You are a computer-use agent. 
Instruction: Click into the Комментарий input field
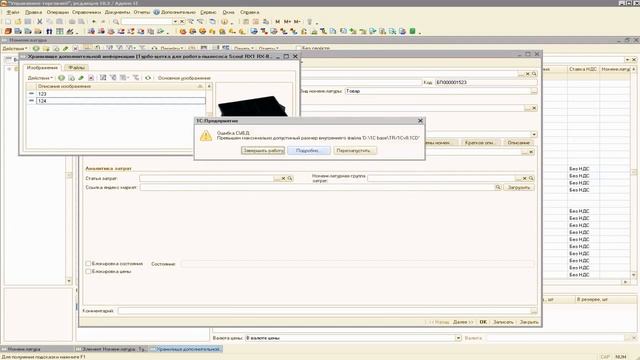[324, 311]
